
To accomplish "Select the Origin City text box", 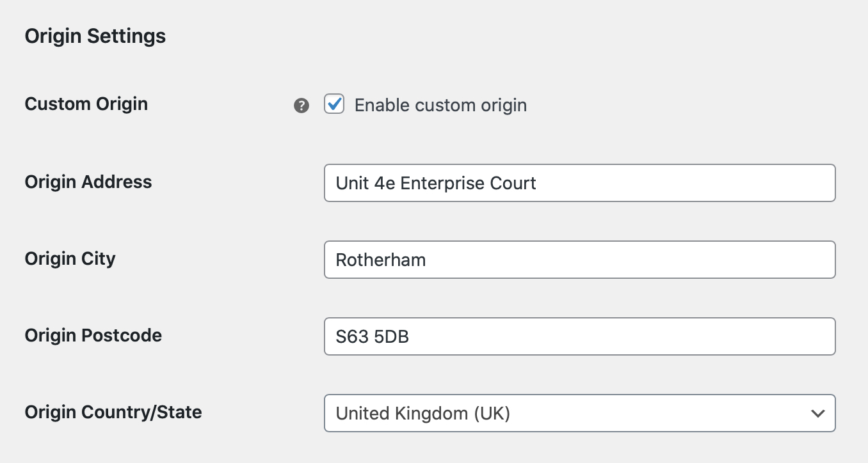I will (x=579, y=260).
